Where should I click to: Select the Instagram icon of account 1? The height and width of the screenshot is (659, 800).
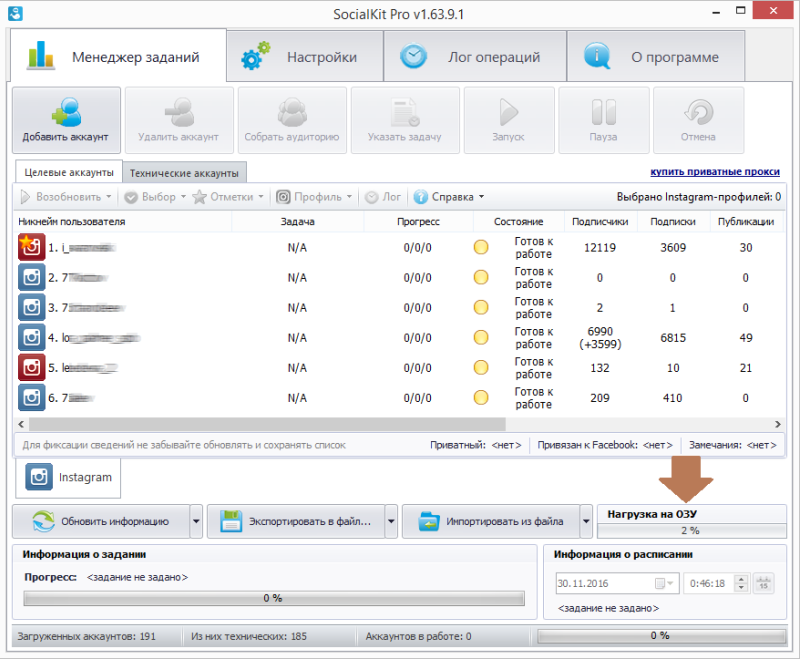pos(32,247)
